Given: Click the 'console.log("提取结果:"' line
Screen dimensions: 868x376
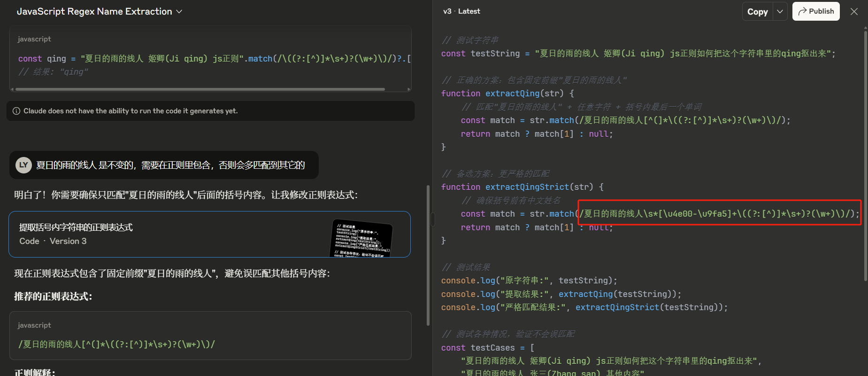Looking at the screenshot, I should click(x=561, y=294).
